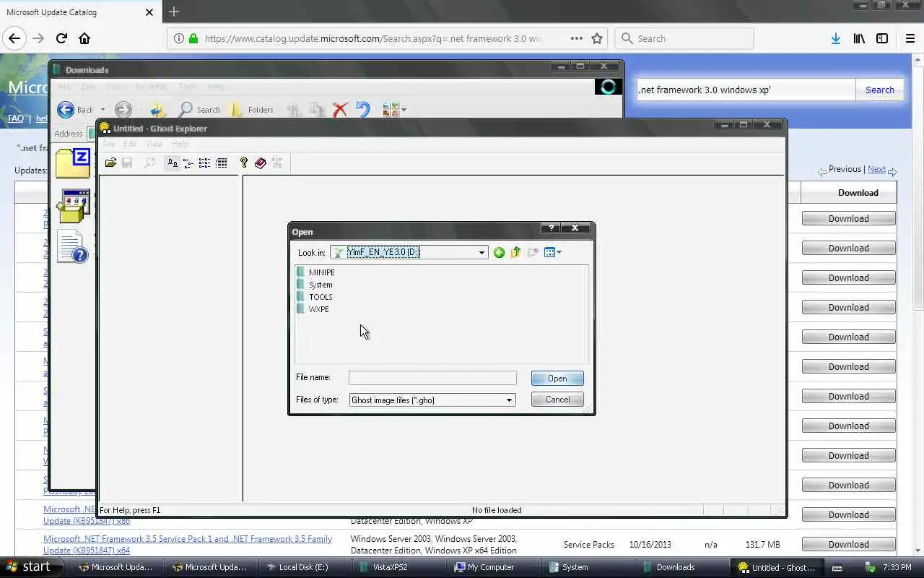The width and height of the screenshot is (924, 578).
Task: Open the Firefox downloads arrow
Action: coord(835,38)
